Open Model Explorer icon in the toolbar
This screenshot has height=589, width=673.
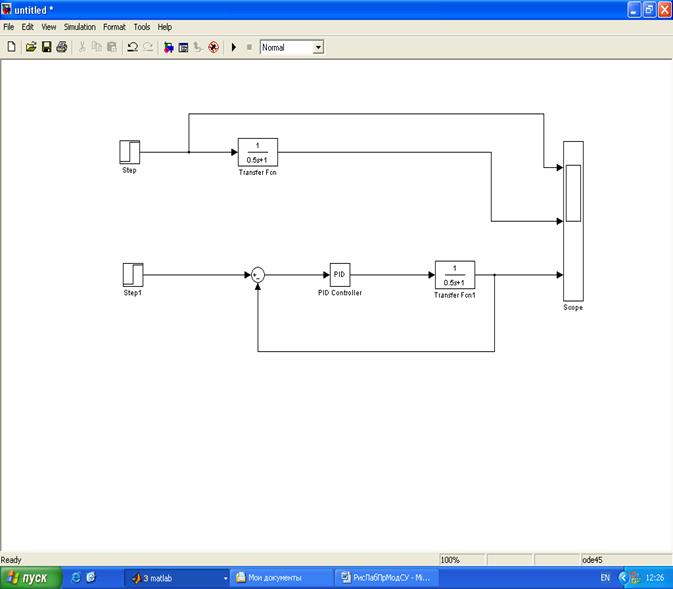[183, 47]
